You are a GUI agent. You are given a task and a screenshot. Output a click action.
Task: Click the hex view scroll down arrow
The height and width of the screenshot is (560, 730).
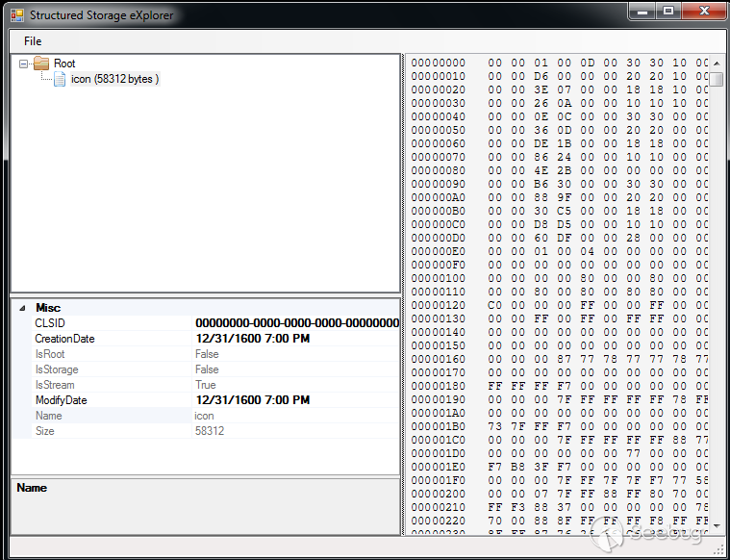[716, 525]
